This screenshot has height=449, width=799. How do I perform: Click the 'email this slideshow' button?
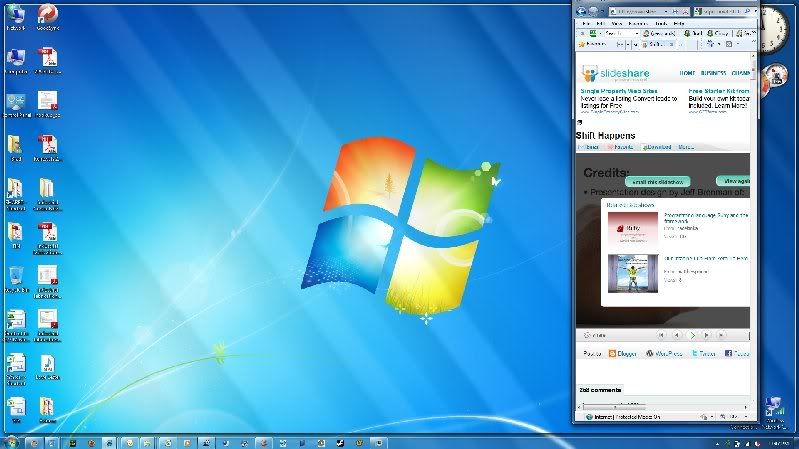point(657,182)
